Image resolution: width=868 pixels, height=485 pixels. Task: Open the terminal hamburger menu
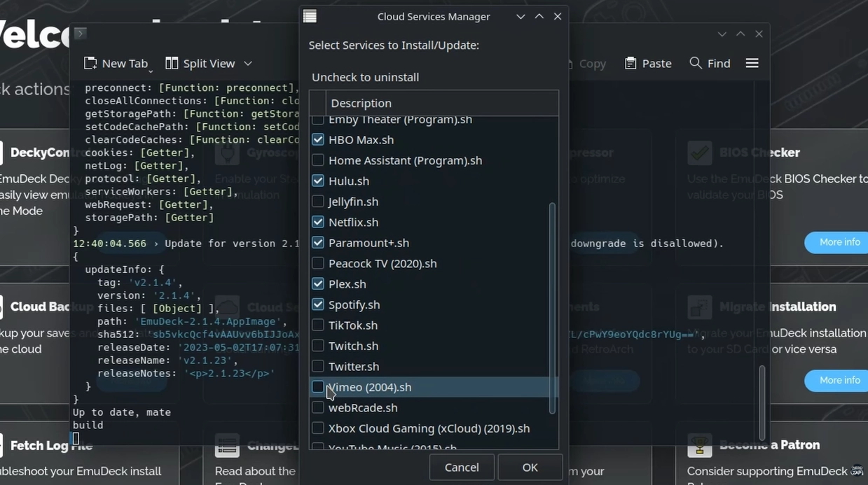[x=752, y=64]
